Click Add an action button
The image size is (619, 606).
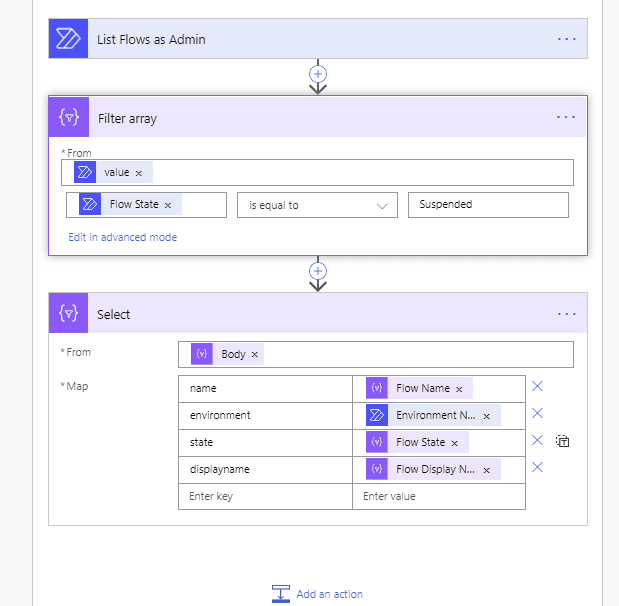click(317, 594)
